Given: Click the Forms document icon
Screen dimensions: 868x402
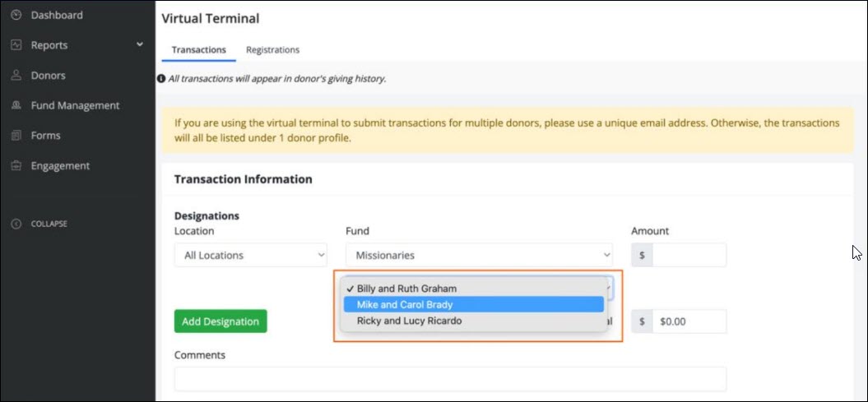Looking at the screenshot, I should (x=16, y=136).
